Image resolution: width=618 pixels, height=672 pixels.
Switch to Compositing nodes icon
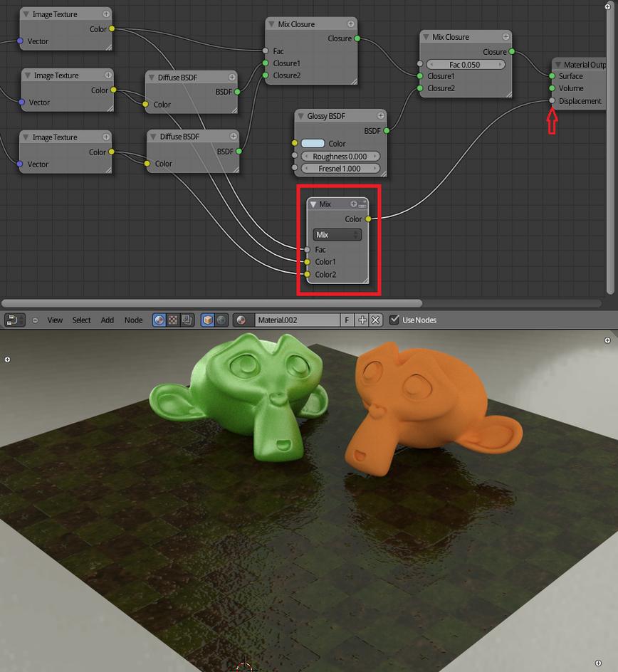pos(187,320)
